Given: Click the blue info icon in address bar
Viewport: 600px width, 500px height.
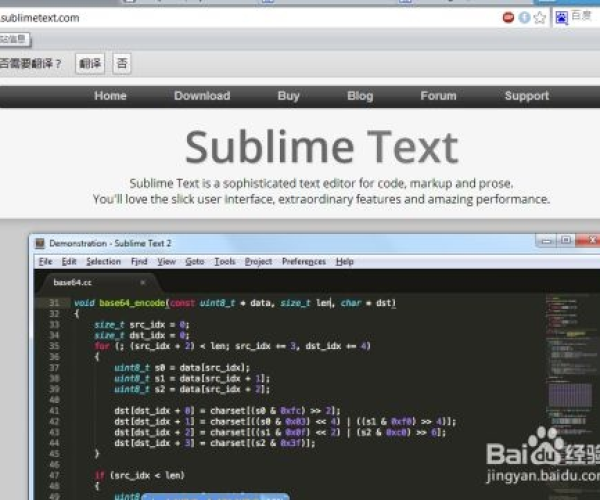Looking at the screenshot, I should [x=524, y=18].
